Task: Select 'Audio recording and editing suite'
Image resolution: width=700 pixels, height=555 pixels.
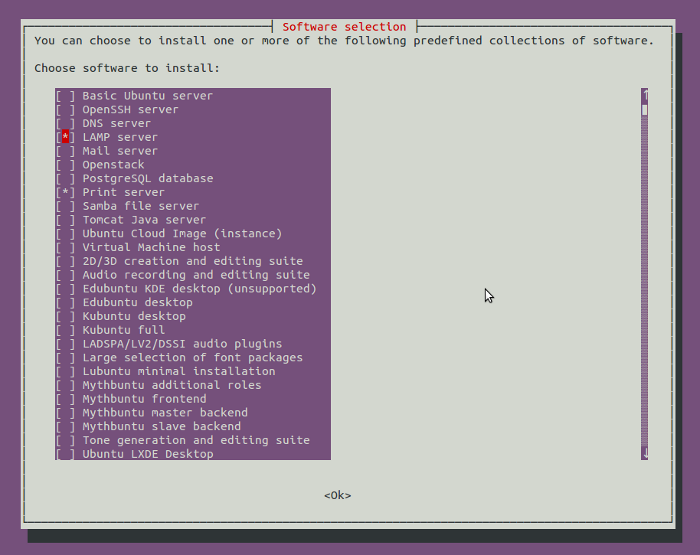Action: (193, 275)
